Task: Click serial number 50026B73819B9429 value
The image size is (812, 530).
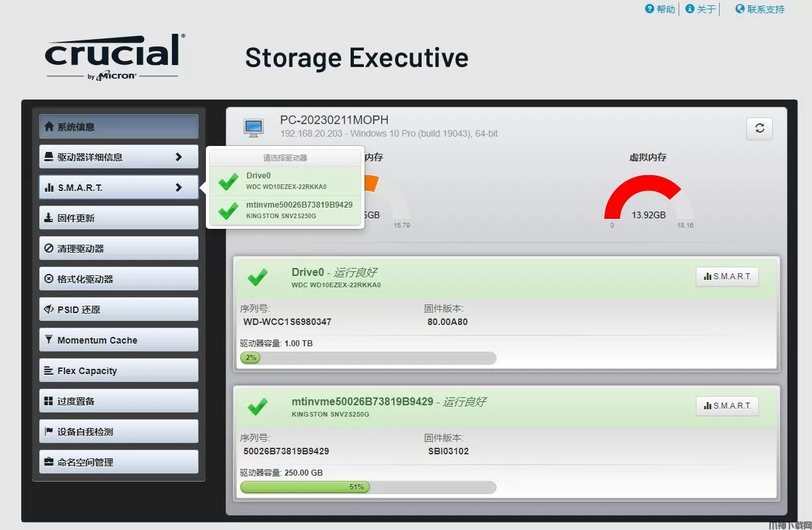Action: point(286,451)
